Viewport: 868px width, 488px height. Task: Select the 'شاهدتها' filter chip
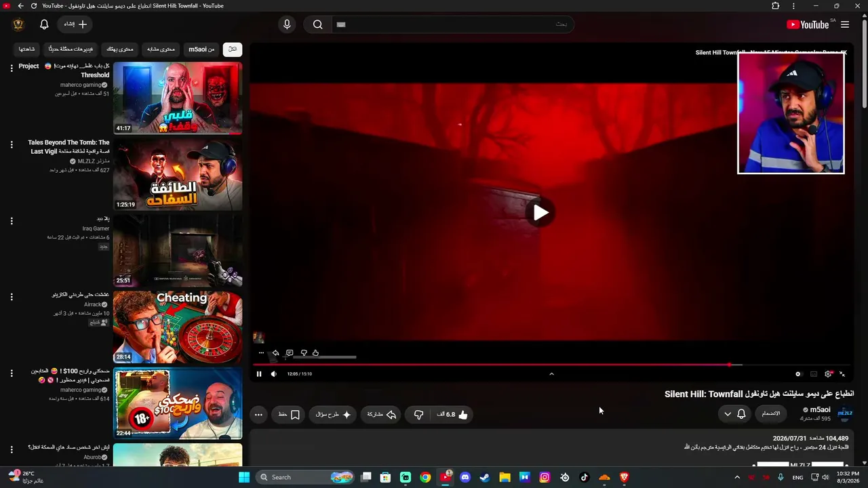coord(27,49)
